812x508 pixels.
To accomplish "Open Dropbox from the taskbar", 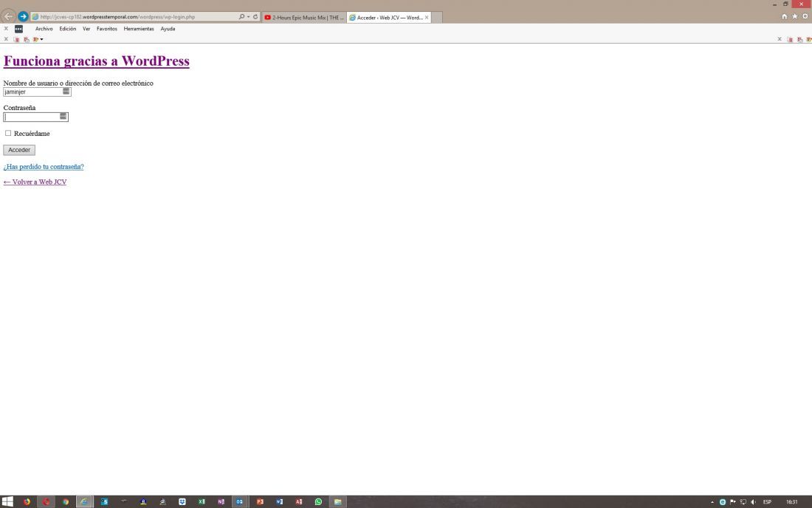I will click(182, 501).
